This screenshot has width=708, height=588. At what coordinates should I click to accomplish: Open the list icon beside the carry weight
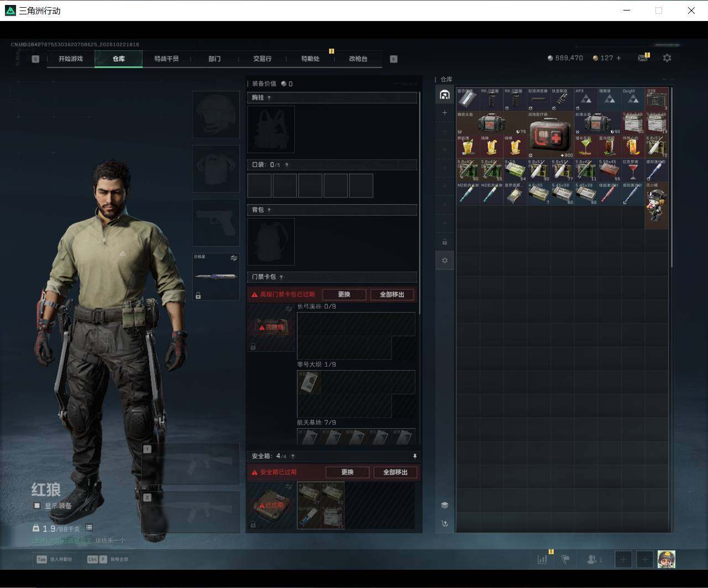[x=89, y=528]
